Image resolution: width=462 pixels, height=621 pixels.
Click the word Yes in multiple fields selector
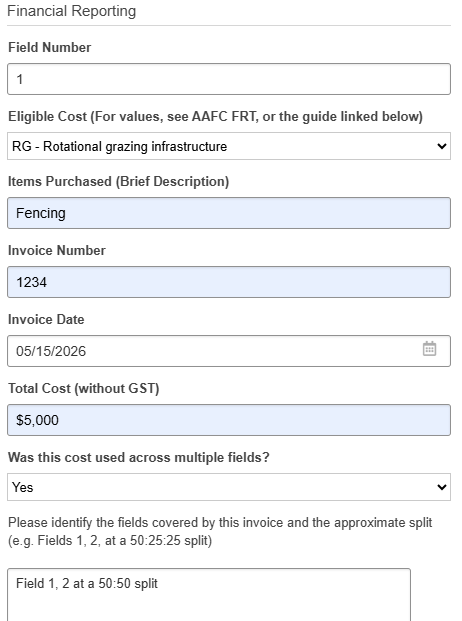[x=23, y=487]
